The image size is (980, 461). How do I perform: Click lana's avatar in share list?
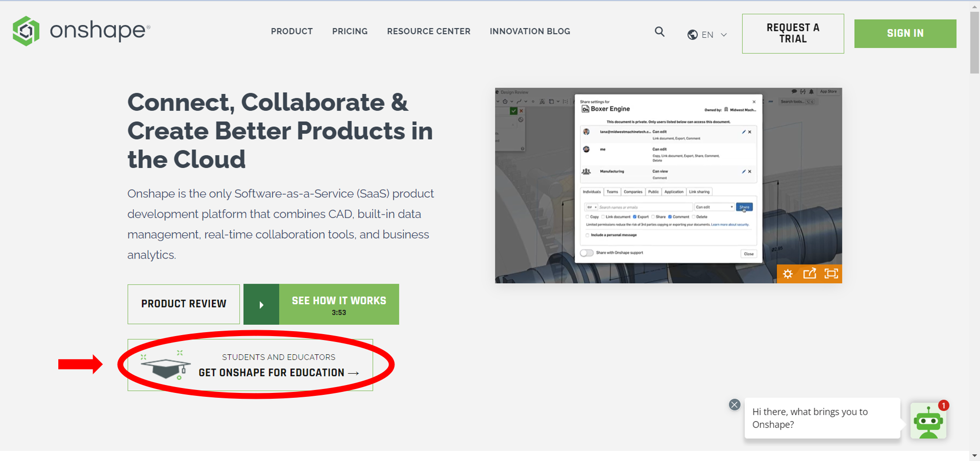(x=586, y=132)
